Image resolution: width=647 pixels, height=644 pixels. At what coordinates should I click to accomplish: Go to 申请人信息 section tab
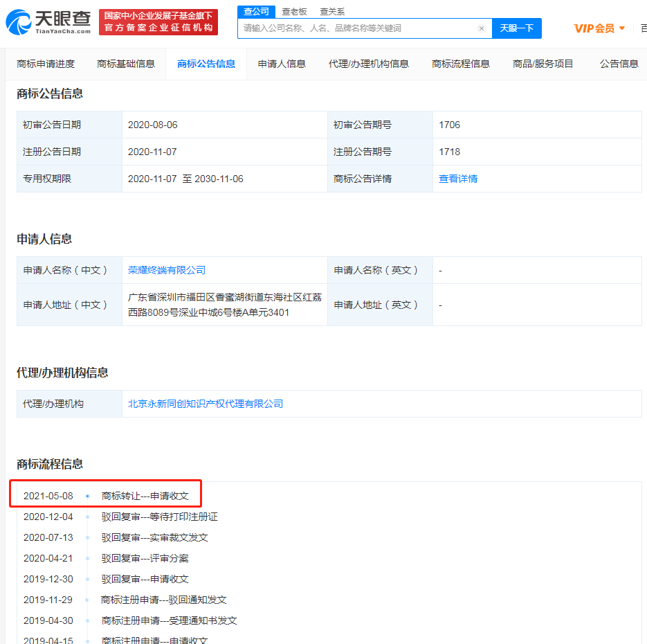click(282, 64)
